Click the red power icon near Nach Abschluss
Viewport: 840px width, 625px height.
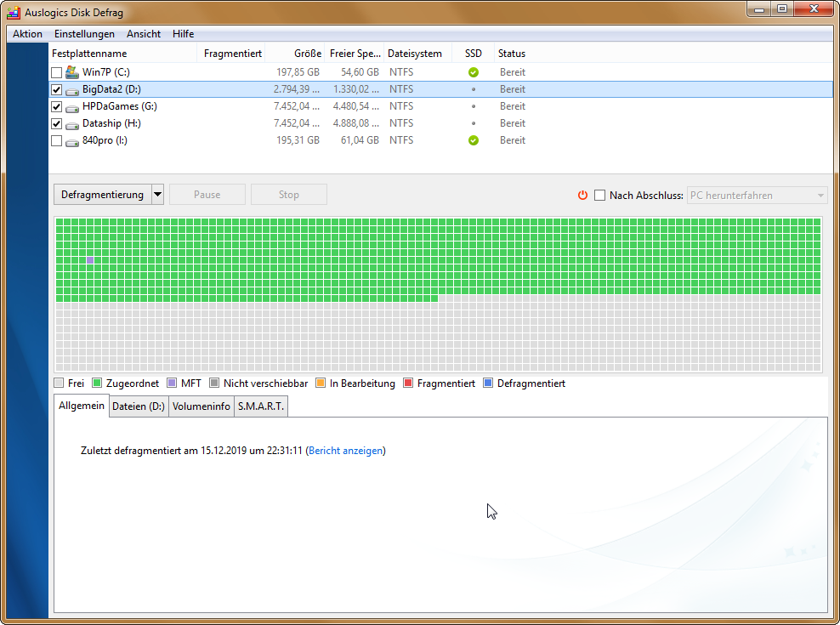[x=582, y=195]
